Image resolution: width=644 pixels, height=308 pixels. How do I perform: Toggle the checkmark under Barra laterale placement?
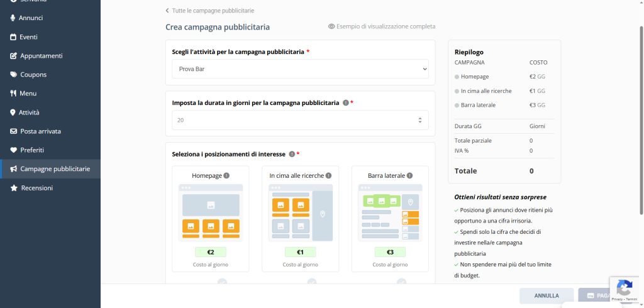(x=402, y=282)
